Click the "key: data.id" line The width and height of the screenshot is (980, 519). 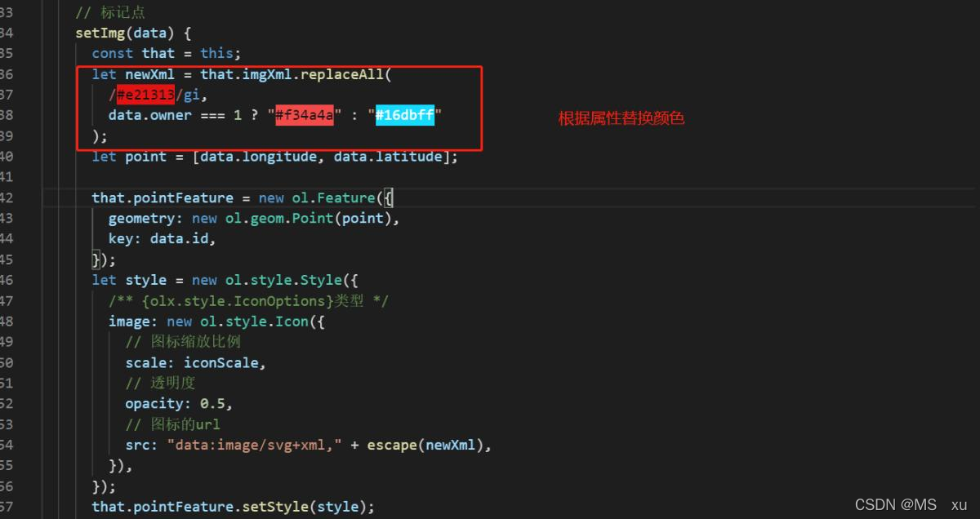point(163,239)
